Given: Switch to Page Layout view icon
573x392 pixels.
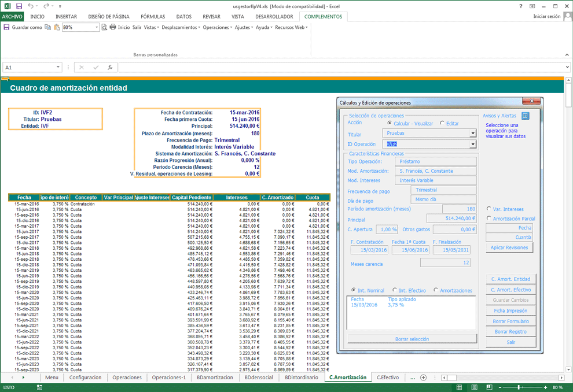Looking at the screenshot, I should (x=474, y=387).
